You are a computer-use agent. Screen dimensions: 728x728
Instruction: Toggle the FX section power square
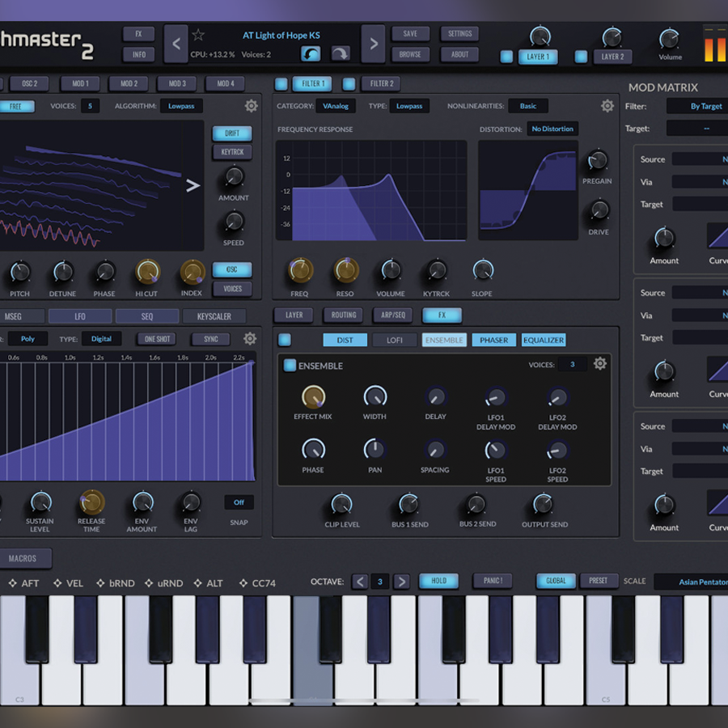pos(285,340)
